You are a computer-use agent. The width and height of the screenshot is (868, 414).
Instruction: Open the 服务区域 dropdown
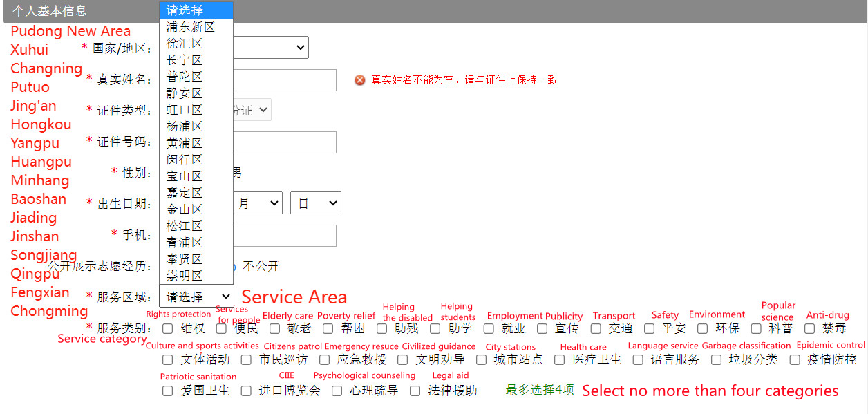pyautogui.click(x=196, y=297)
